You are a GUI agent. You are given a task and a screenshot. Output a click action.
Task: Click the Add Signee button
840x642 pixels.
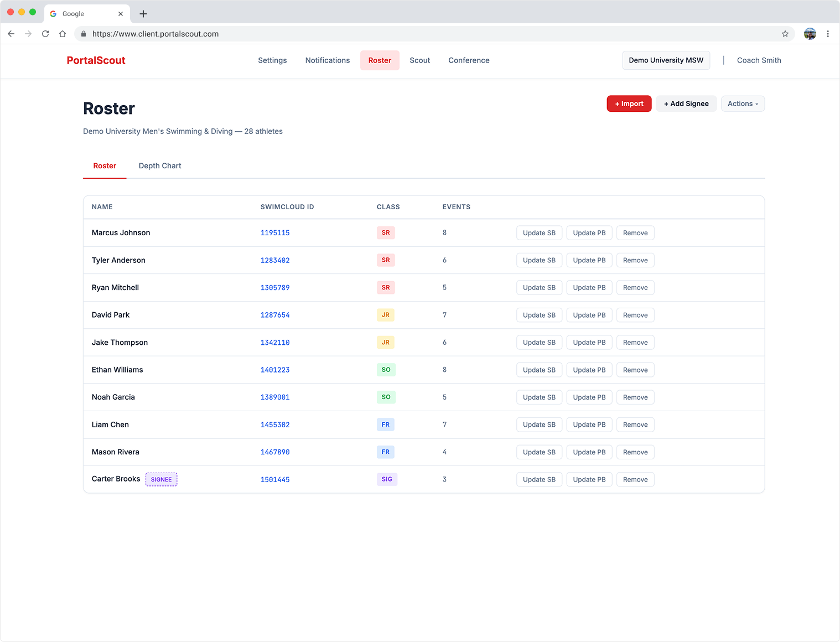coord(686,103)
